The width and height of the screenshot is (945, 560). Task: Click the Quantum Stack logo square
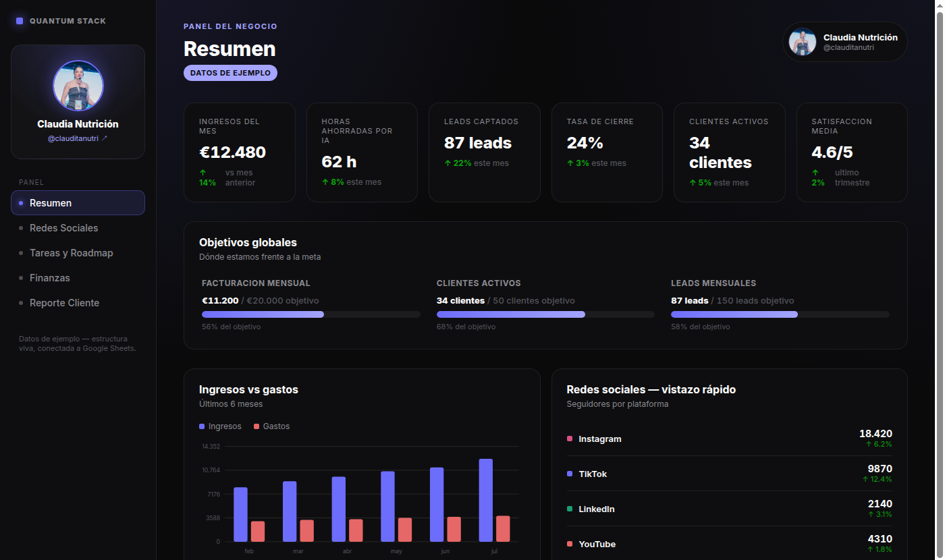point(20,21)
